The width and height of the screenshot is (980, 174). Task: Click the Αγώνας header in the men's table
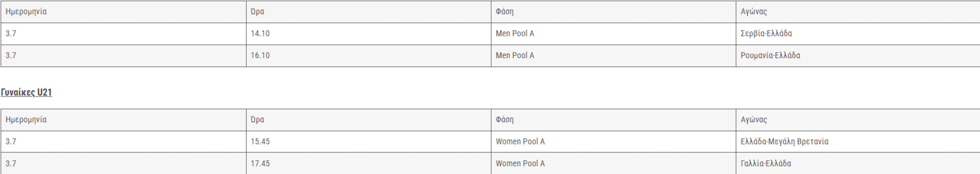tap(858, 12)
